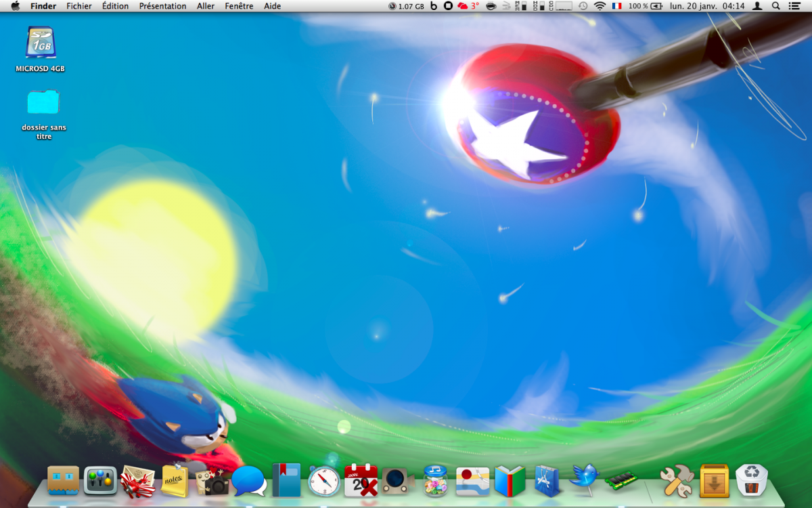The width and height of the screenshot is (812, 508).
Task: Open Spotlight search magnifier
Action: (776, 6)
